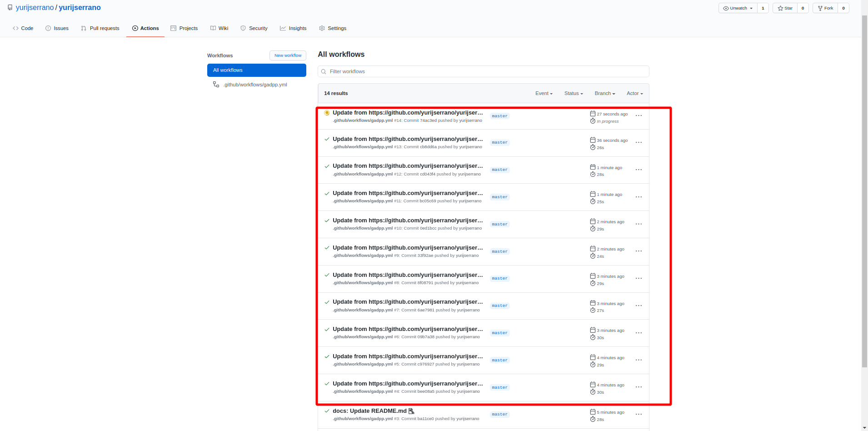Click the stopwatch icon for run #9

593,256
